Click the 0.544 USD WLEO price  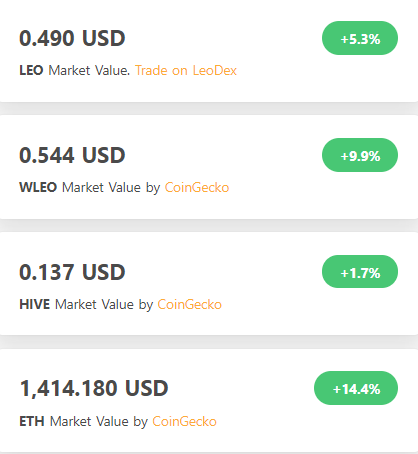tap(72, 155)
